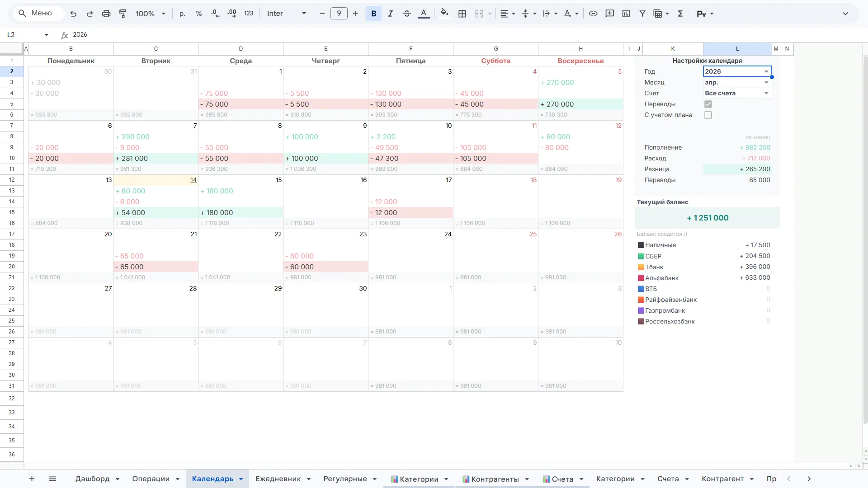Open the zoom 100% dropdown
The image size is (868, 488).
click(x=151, y=14)
